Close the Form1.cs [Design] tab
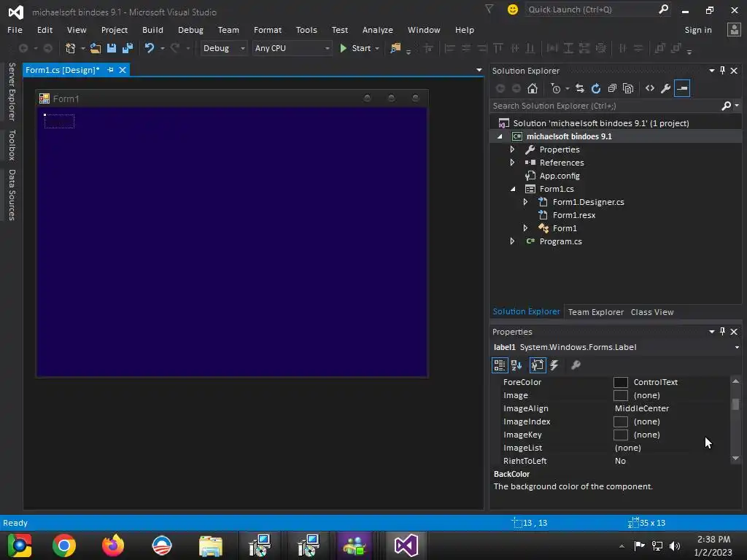This screenshot has width=747, height=560. click(x=123, y=70)
